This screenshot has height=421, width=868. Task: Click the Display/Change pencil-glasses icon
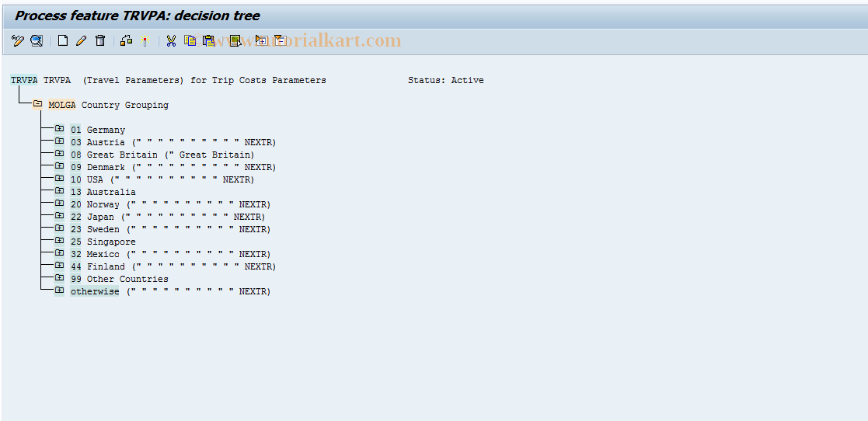click(x=18, y=40)
